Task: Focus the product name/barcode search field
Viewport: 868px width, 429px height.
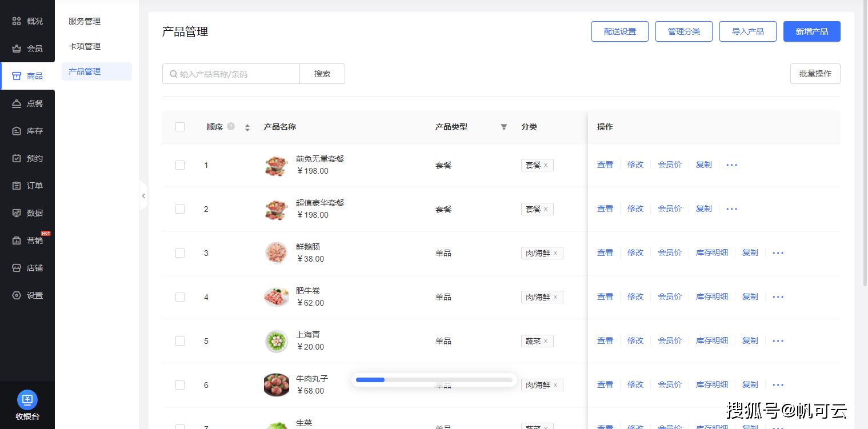Action: (x=231, y=74)
